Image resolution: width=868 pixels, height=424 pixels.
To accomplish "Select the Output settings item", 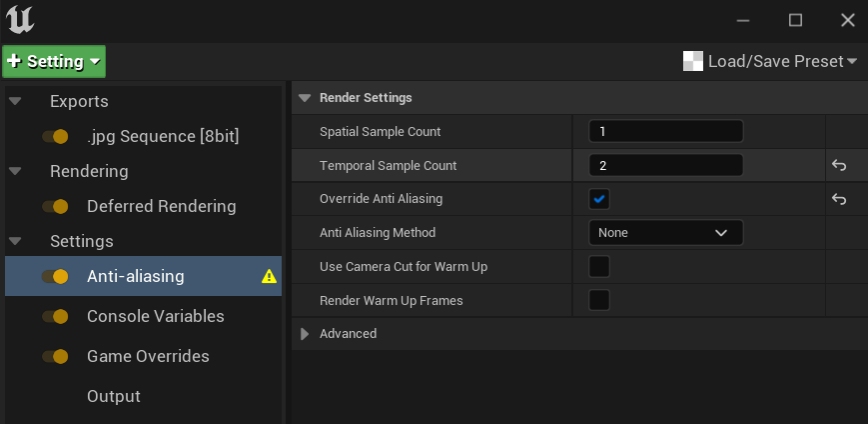I will (114, 397).
